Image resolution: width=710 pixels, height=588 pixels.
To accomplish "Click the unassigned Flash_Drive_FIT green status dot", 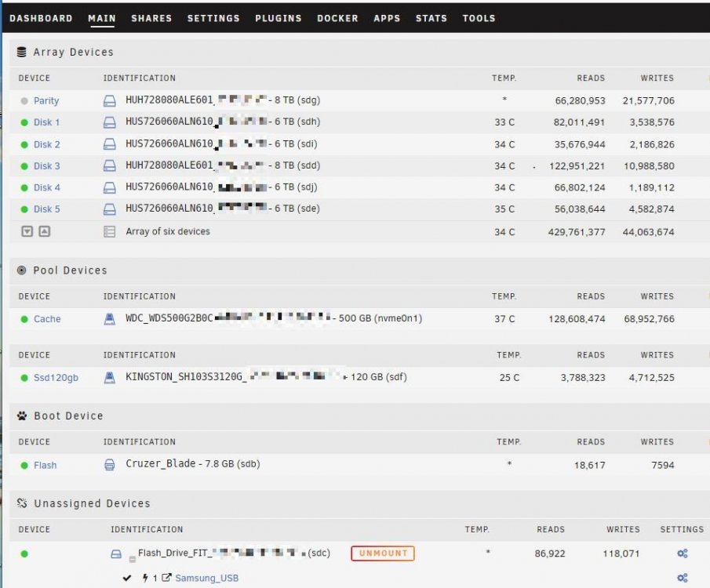I will point(24,554).
